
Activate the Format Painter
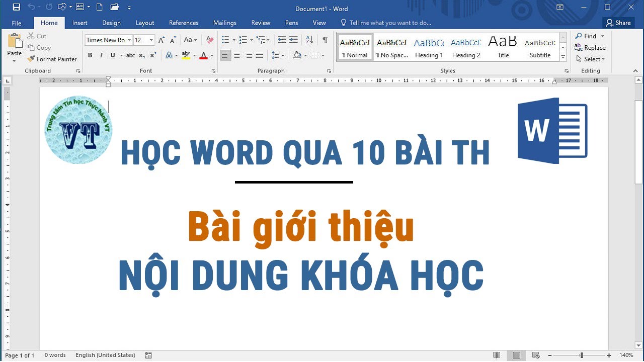[x=52, y=59]
